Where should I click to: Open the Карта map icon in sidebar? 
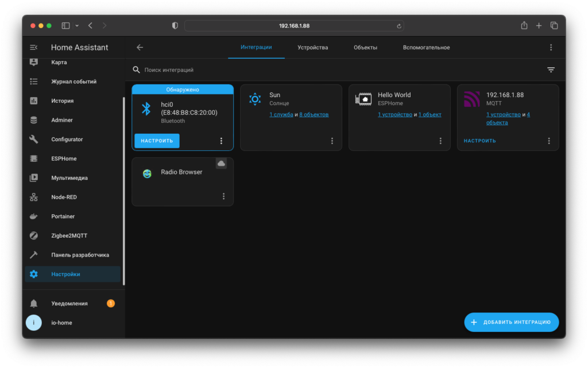[34, 62]
